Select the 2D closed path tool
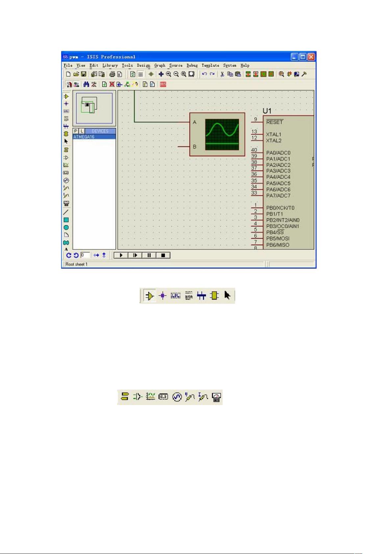 [66, 243]
